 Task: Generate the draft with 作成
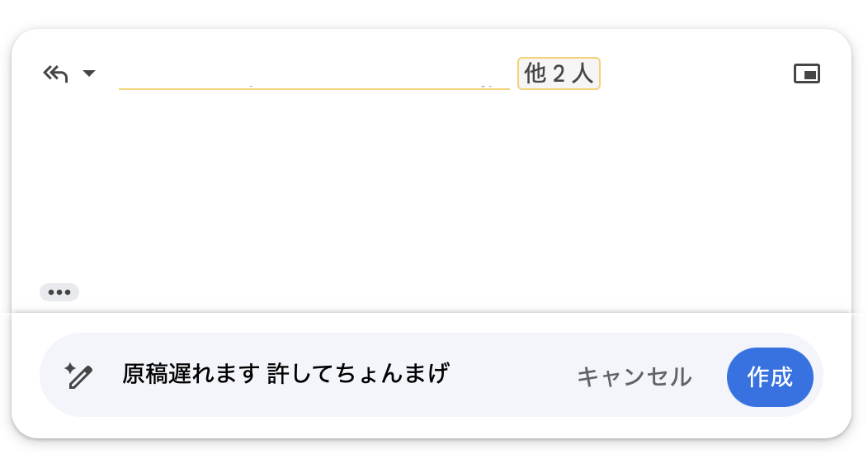tap(769, 377)
